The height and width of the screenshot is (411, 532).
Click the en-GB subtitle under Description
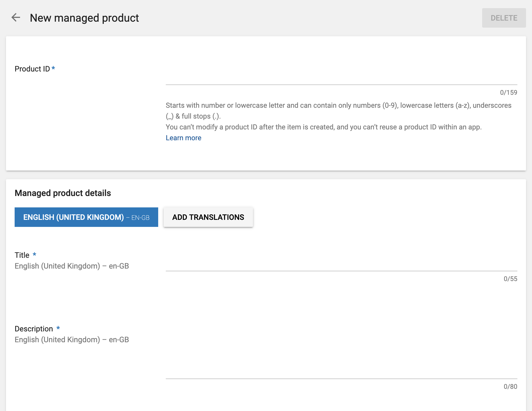(x=72, y=340)
